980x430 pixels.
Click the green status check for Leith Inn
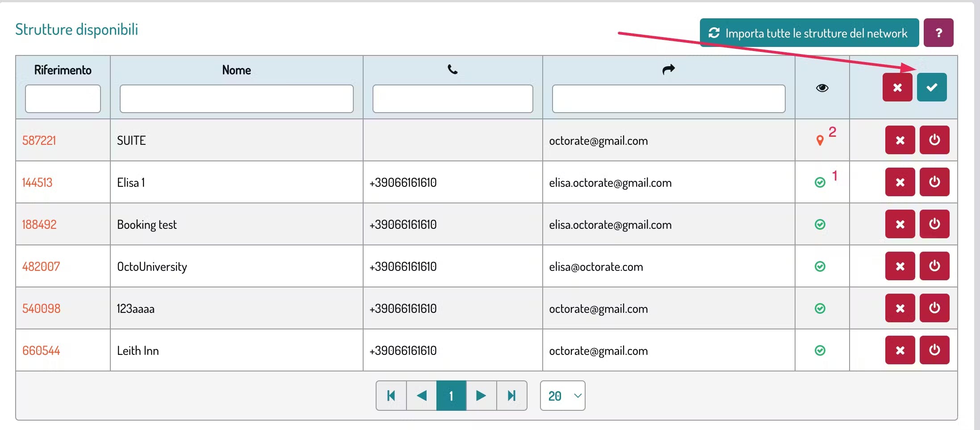coord(820,350)
